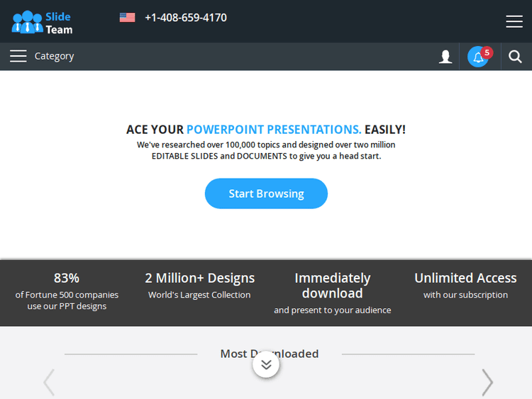Click the phone number +1-408-659-4170

186,18
